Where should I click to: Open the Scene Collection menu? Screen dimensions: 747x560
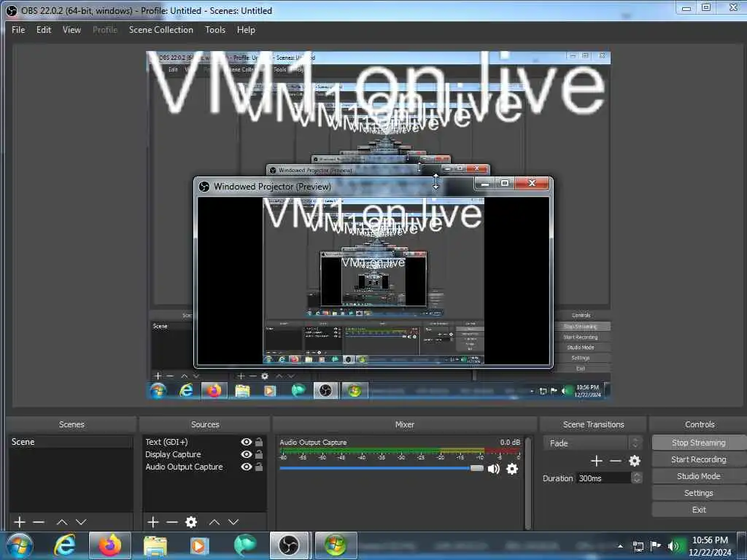point(161,29)
